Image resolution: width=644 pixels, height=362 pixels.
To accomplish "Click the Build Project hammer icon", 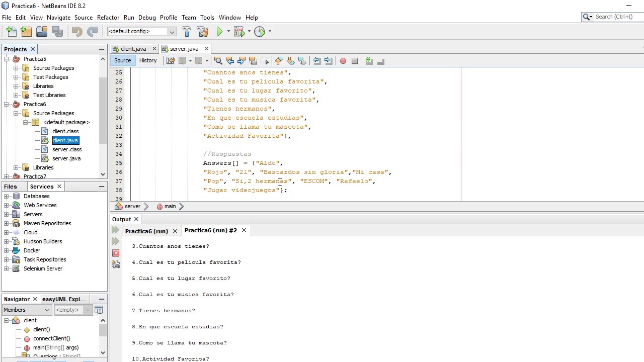I will 187,31.
